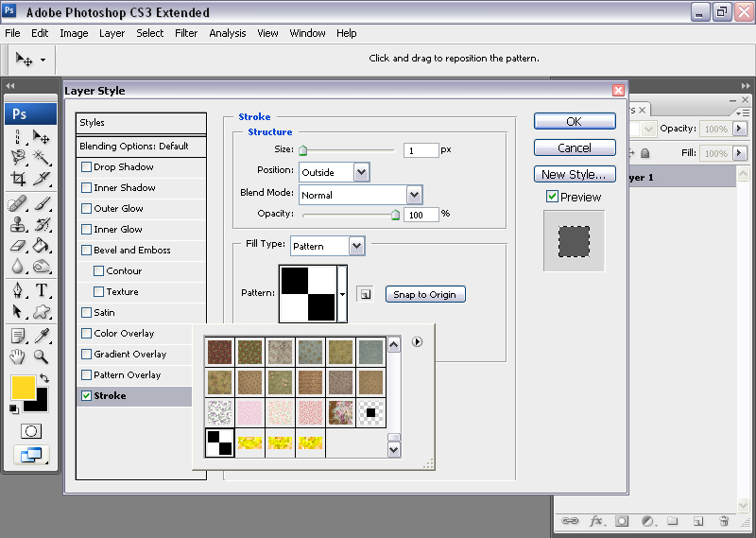Select the Pen tool
Image resolution: width=756 pixels, height=538 pixels.
pos(18,290)
